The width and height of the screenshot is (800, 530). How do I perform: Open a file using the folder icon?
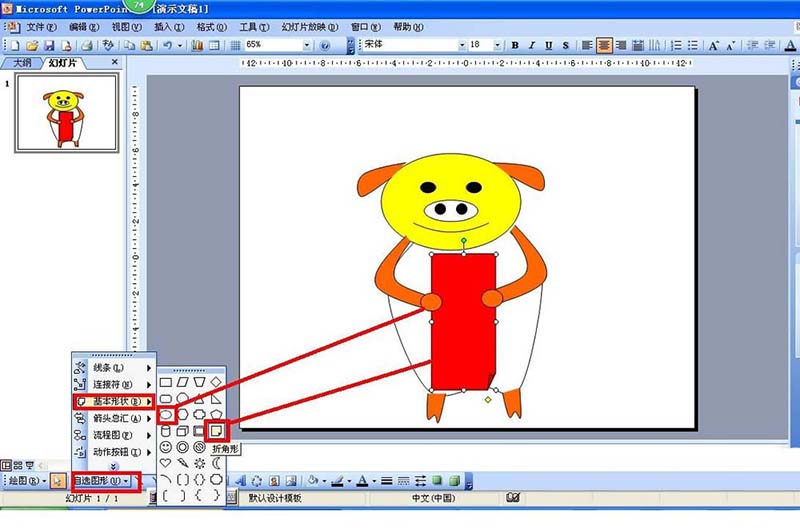[32, 45]
